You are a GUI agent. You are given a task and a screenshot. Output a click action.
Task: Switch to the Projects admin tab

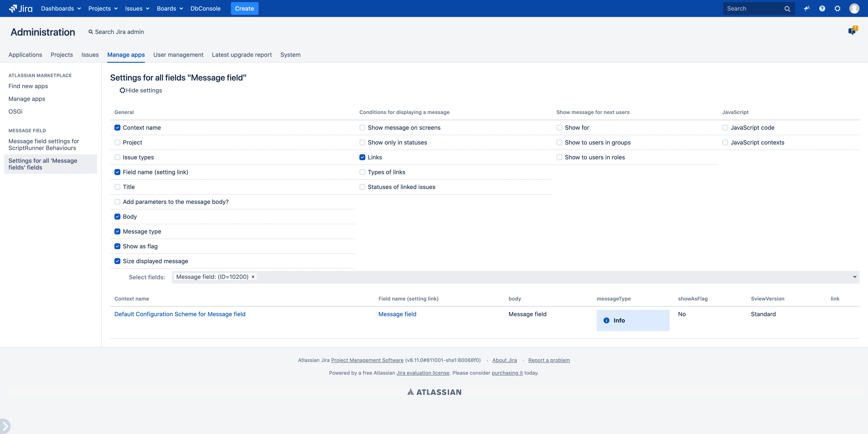62,55
